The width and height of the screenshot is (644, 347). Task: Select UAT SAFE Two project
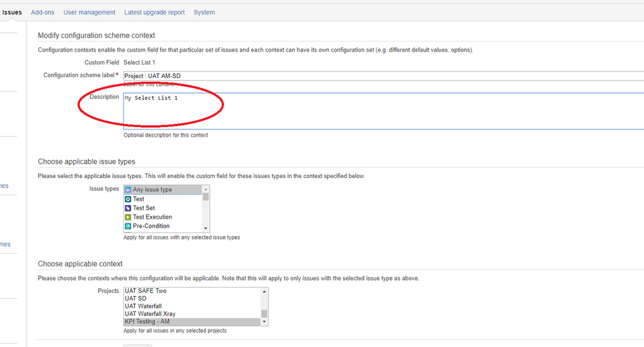[x=192, y=291]
